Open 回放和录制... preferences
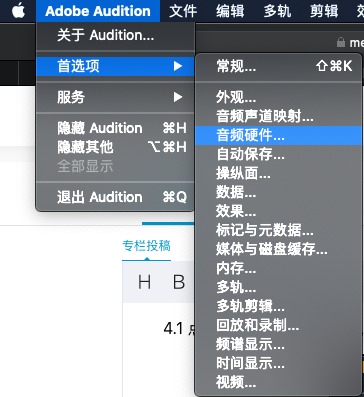Viewport: 364px width, 397px height. (x=278, y=325)
